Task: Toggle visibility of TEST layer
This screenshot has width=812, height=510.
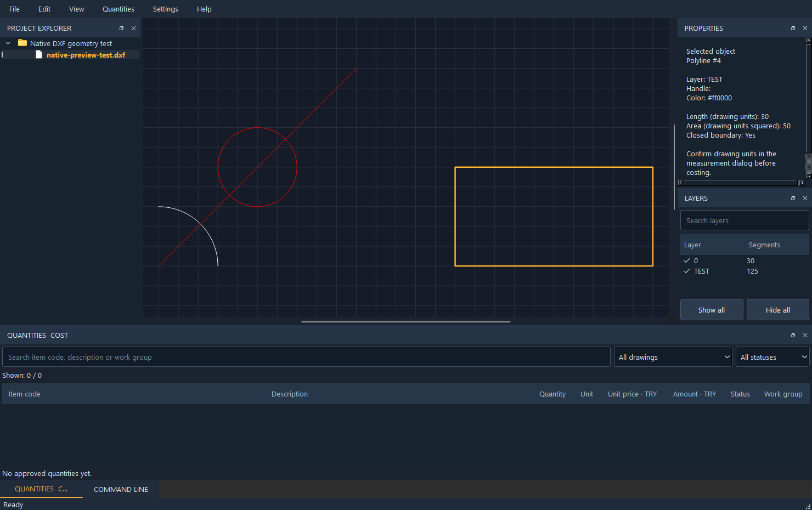Action: click(x=686, y=271)
